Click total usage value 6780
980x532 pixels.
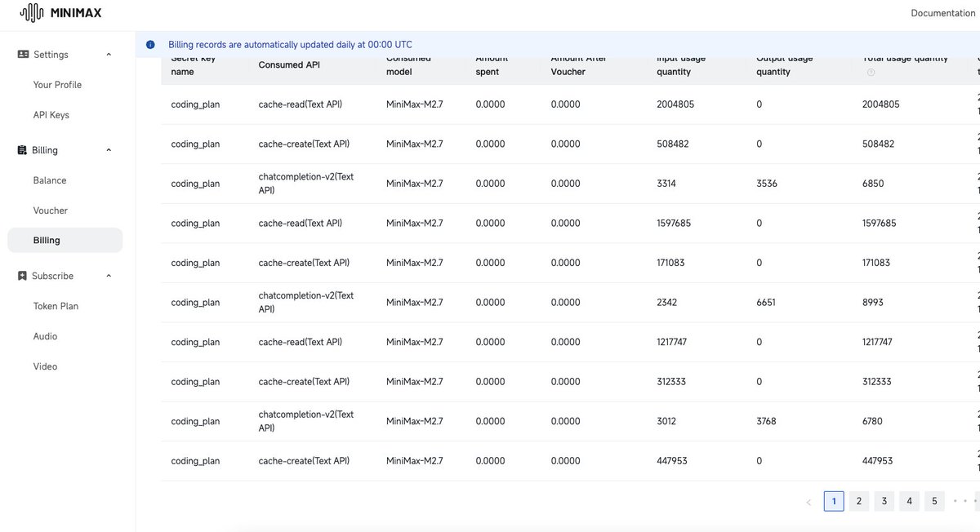(x=873, y=421)
